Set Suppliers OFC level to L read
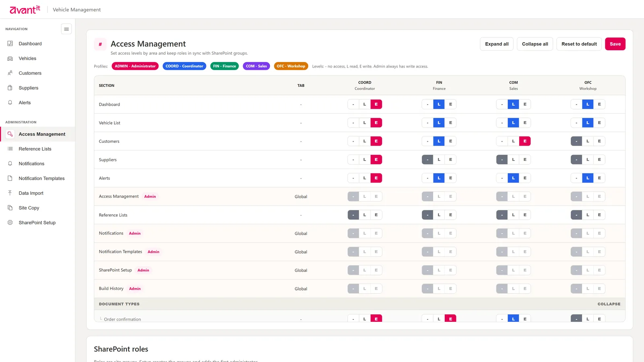The width and height of the screenshot is (644, 362). 588,160
